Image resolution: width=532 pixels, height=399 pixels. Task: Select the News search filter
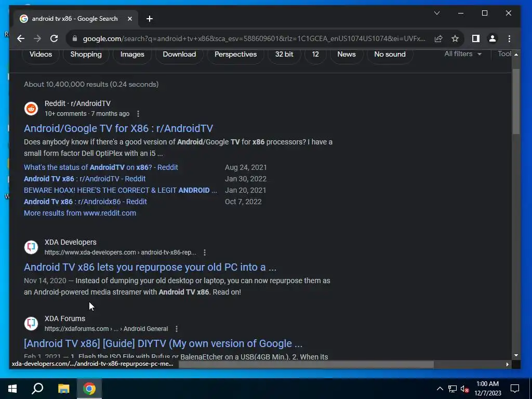(347, 54)
